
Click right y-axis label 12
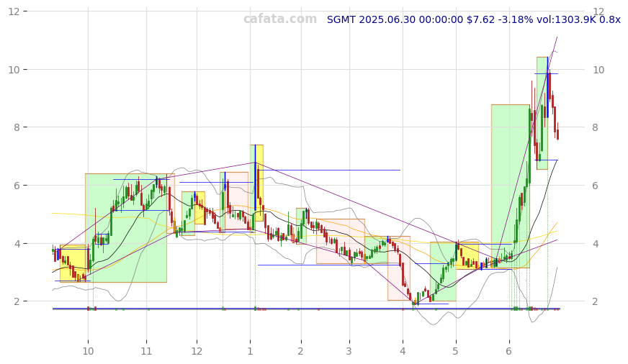pyautogui.click(x=598, y=12)
